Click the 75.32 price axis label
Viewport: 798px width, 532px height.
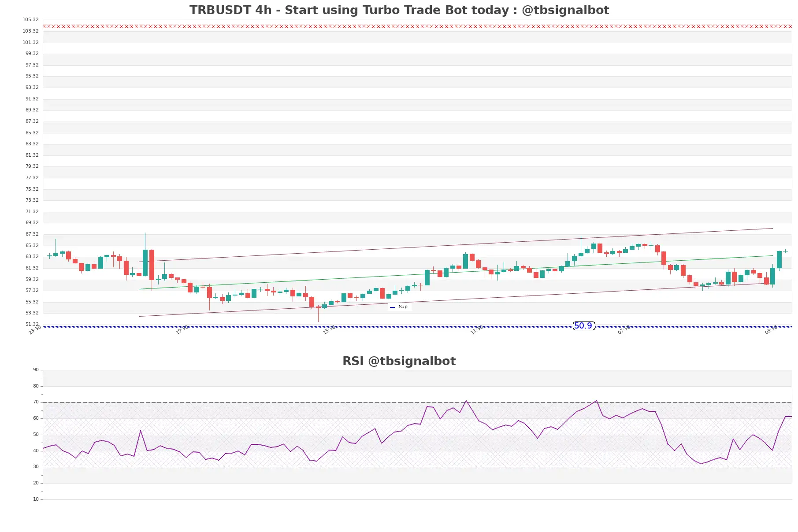32,189
